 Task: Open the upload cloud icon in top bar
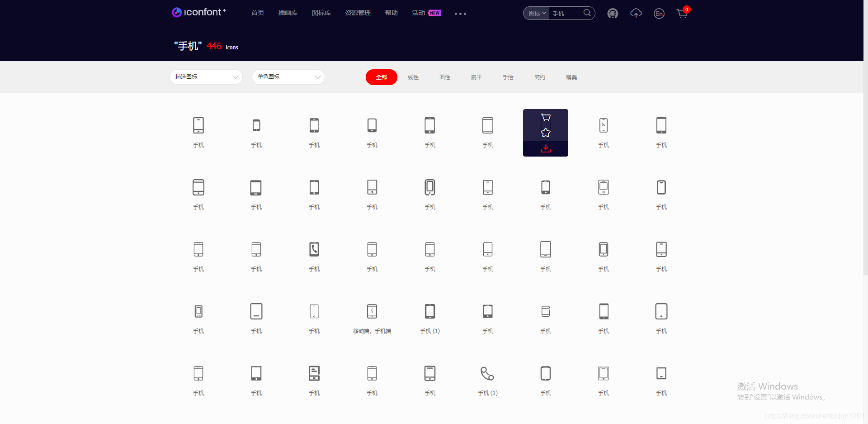coord(636,14)
